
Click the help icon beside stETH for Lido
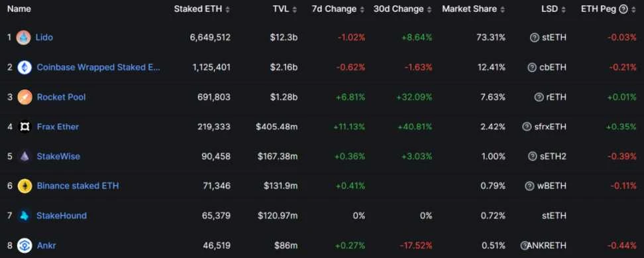point(534,37)
